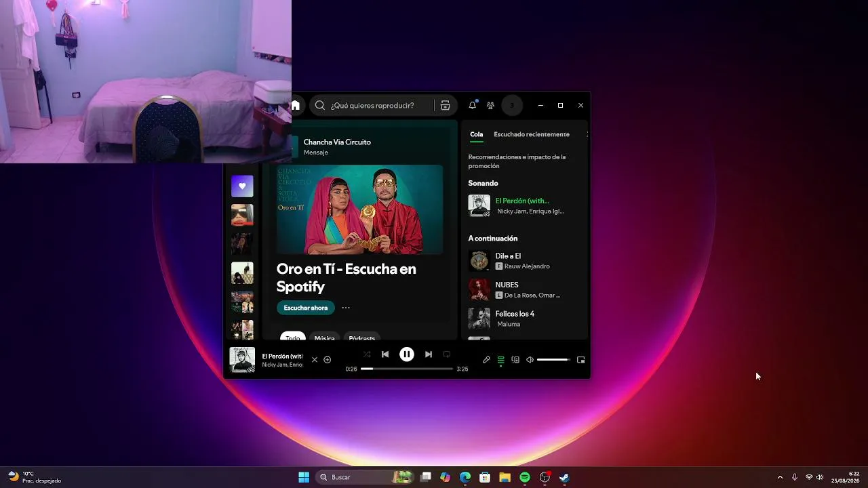Seek within the song progress bar
Screen dimensions: 868x488
point(407,369)
